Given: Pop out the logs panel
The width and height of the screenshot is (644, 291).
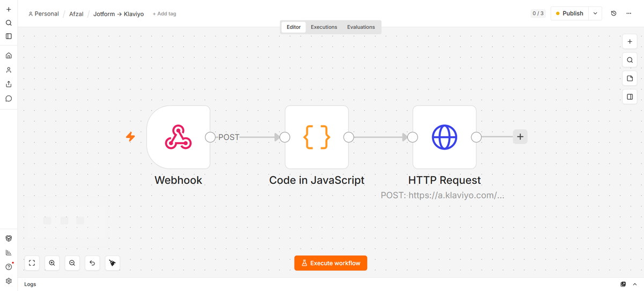Looking at the screenshot, I should [623, 284].
